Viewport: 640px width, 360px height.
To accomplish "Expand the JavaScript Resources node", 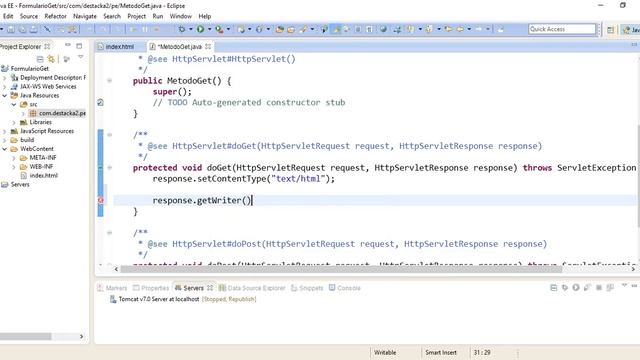I will pos(4,131).
